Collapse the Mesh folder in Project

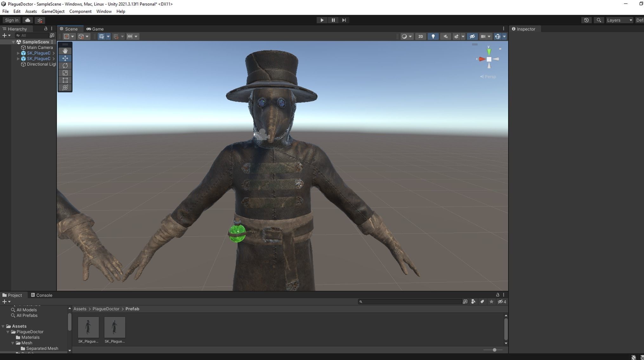click(x=13, y=343)
